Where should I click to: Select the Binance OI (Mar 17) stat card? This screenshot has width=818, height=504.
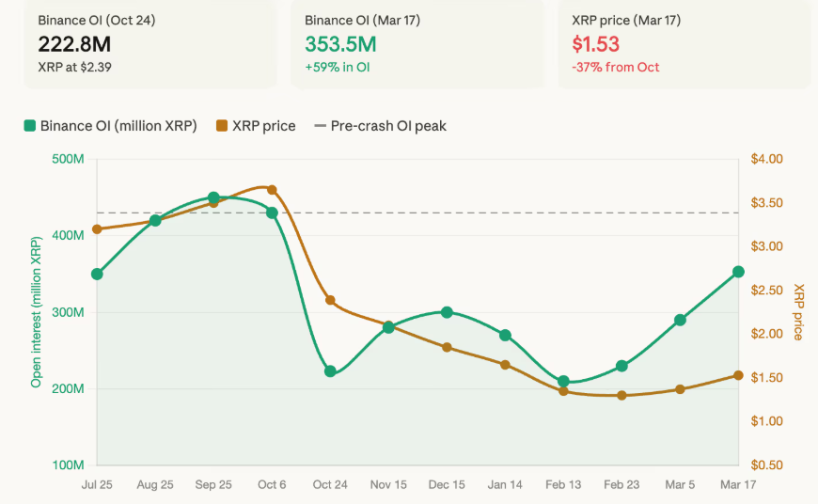point(417,43)
